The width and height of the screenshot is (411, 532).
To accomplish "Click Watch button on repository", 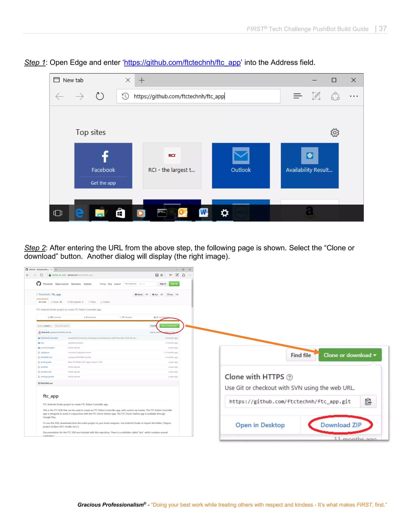I will pos(138,295).
